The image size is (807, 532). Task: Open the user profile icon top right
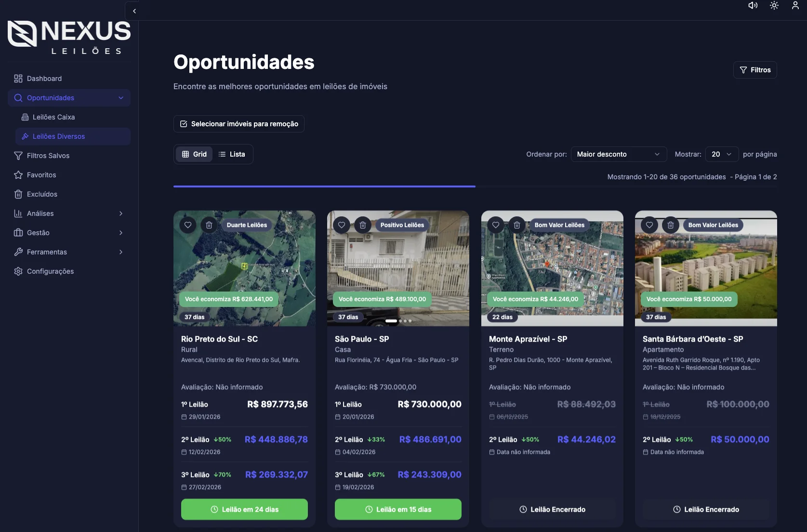tap(794, 6)
